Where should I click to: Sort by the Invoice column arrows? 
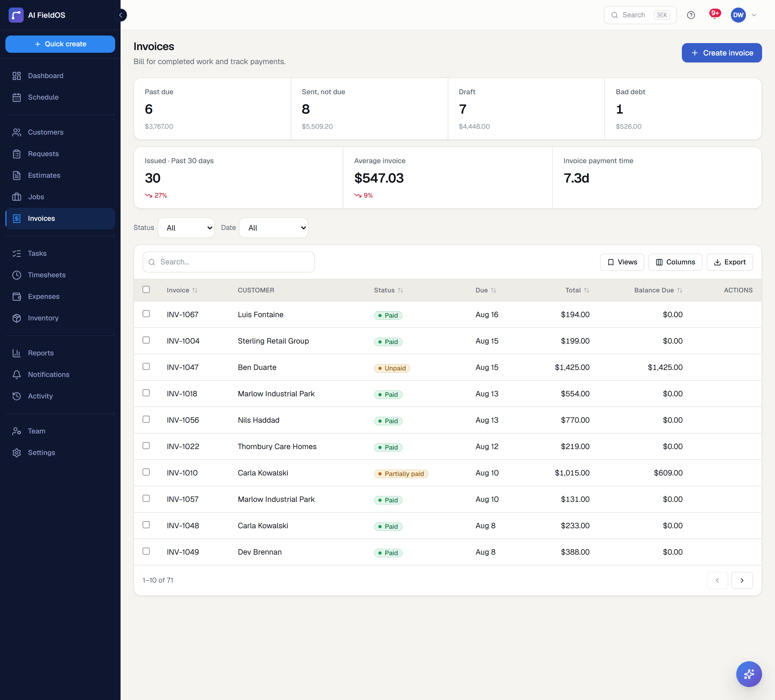pos(195,290)
